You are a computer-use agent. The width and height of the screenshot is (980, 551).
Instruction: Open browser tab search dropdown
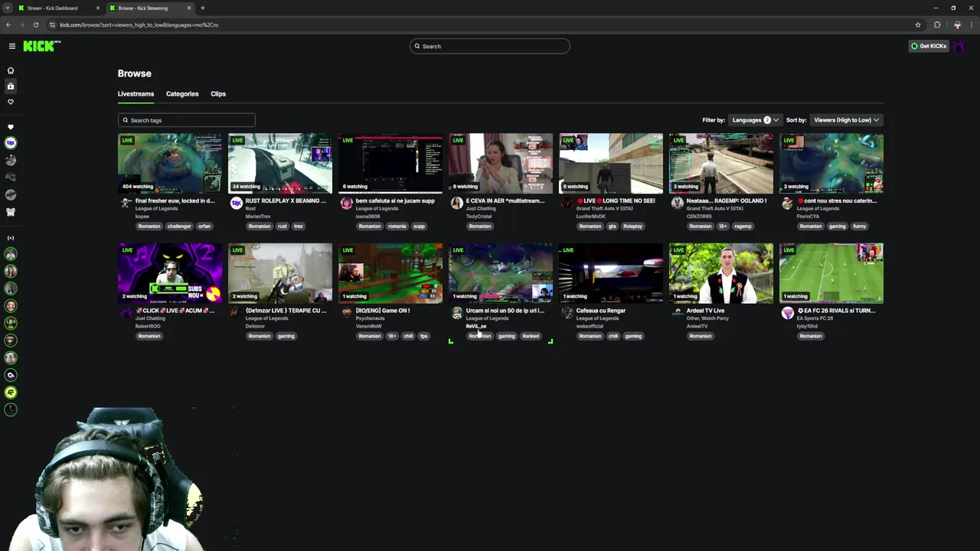coord(8,8)
